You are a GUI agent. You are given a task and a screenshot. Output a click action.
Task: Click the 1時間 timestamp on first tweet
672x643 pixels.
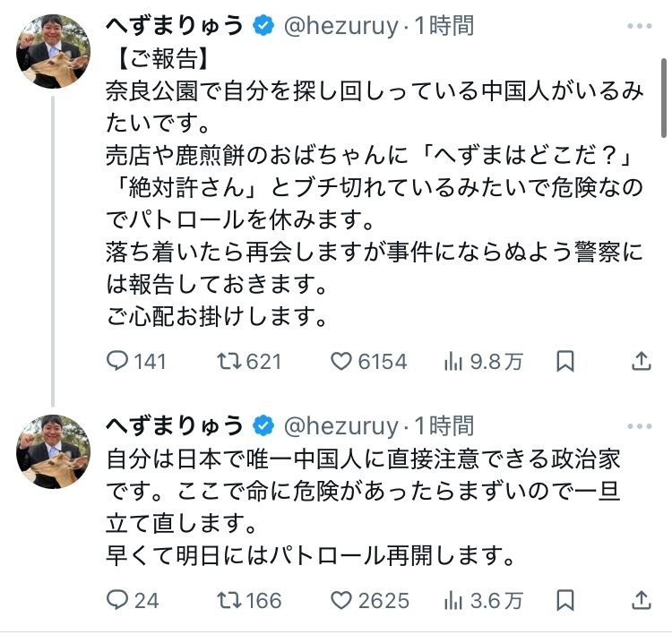coord(444,27)
